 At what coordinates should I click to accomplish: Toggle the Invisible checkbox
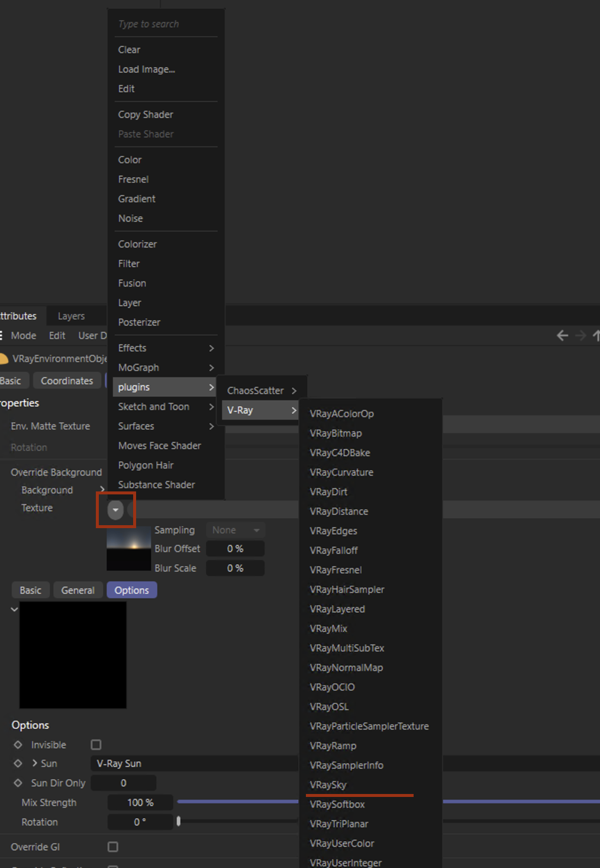(x=96, y=745)
